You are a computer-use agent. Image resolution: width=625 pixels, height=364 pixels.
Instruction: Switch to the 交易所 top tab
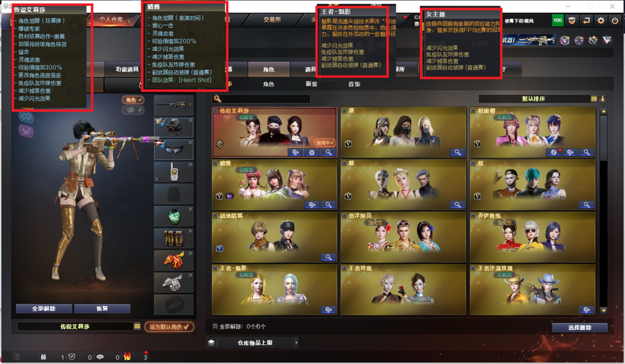pos(272,20)
